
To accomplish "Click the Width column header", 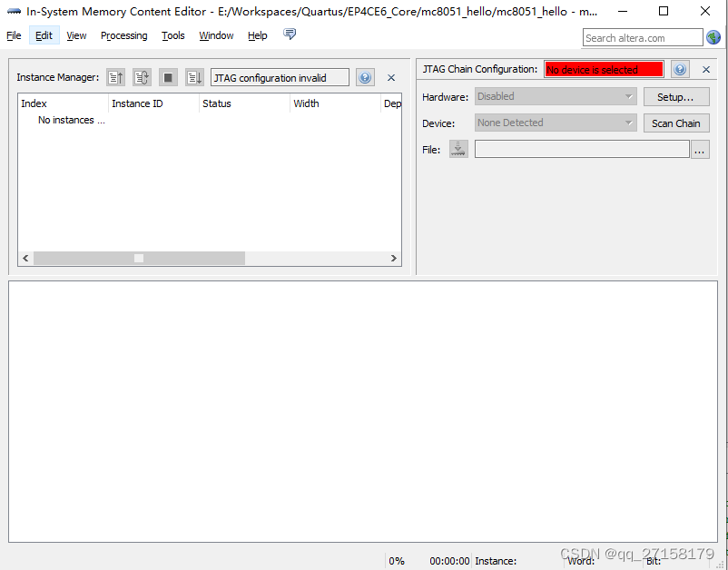I will (335, 103).
